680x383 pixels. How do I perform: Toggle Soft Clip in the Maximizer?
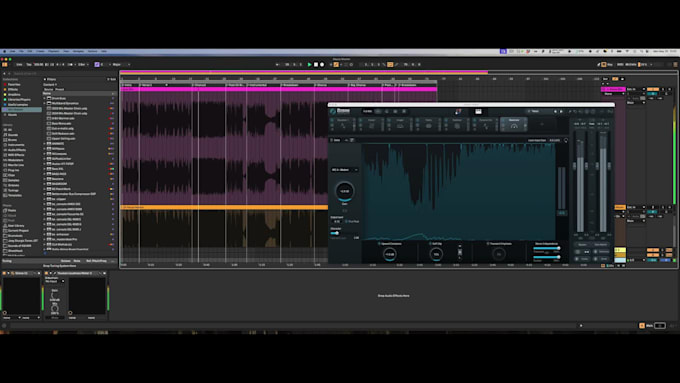click(x=430, y=244)
